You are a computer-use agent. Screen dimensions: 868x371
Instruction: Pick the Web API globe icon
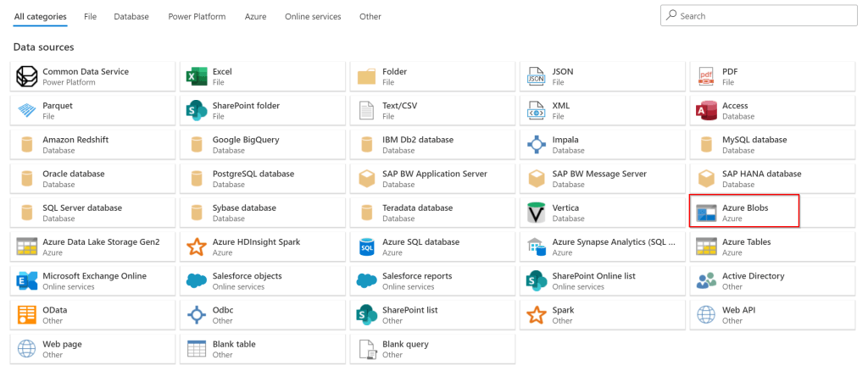pyautogui.click(x=706, y=315)
